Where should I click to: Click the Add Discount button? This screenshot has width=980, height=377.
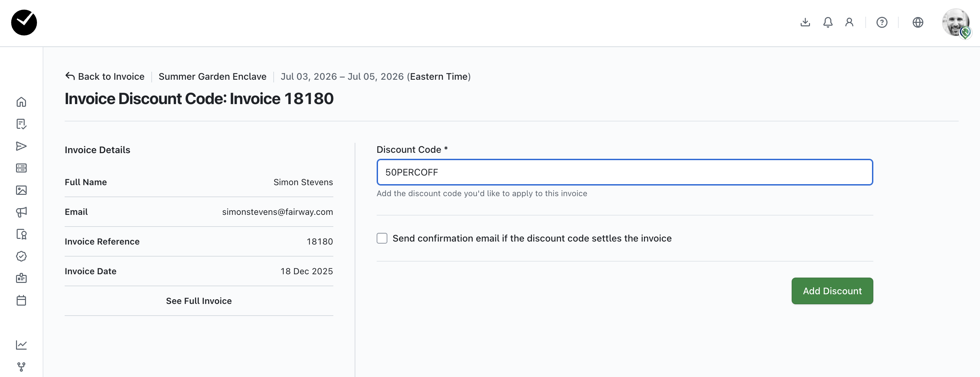click(832, 291)
